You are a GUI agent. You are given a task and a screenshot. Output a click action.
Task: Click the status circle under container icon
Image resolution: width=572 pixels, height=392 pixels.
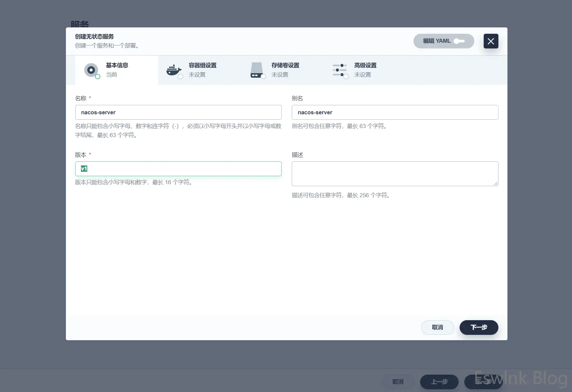181,77
